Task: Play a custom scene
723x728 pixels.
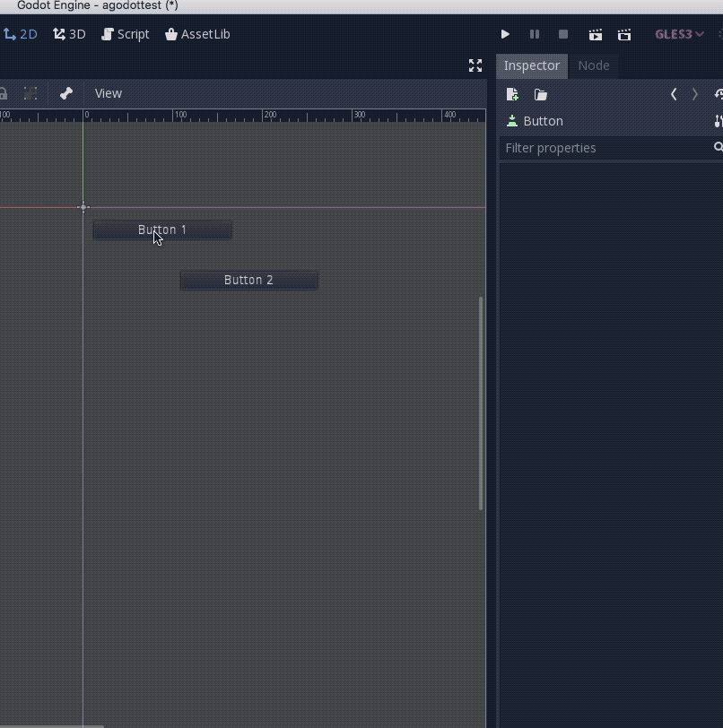Action: (x=624, y=34)
